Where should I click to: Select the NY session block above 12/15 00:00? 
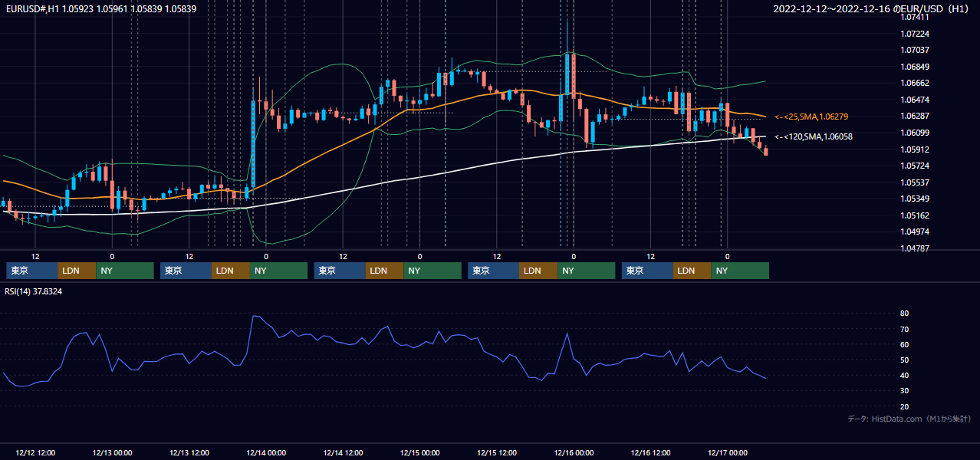click(432, 271)
